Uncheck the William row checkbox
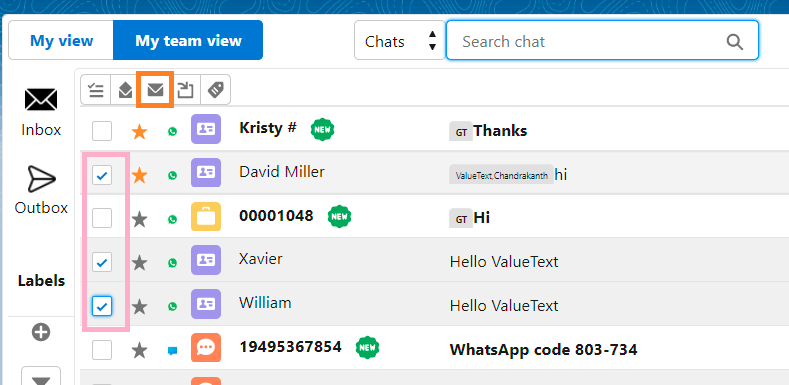789x385 pixels. coord(102,306)
